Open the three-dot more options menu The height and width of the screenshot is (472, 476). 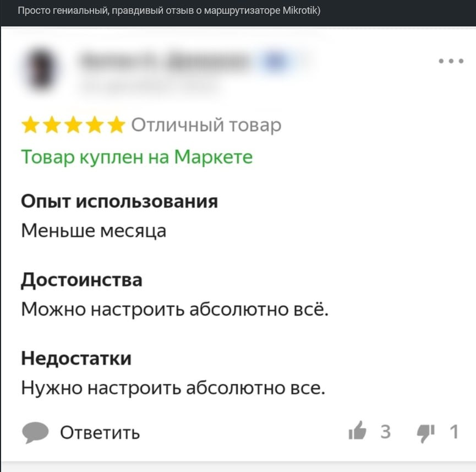click(451, 61)
